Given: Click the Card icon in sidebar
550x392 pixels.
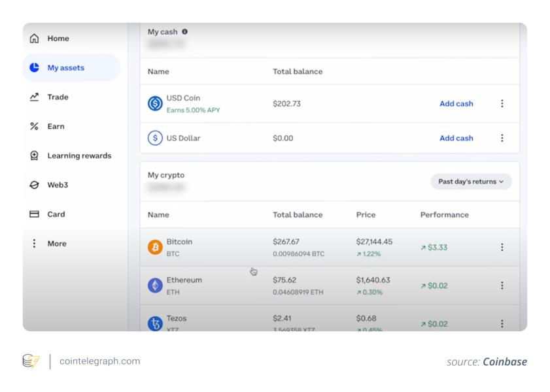Looking at the screenshot, I should (x=34, y=214).
